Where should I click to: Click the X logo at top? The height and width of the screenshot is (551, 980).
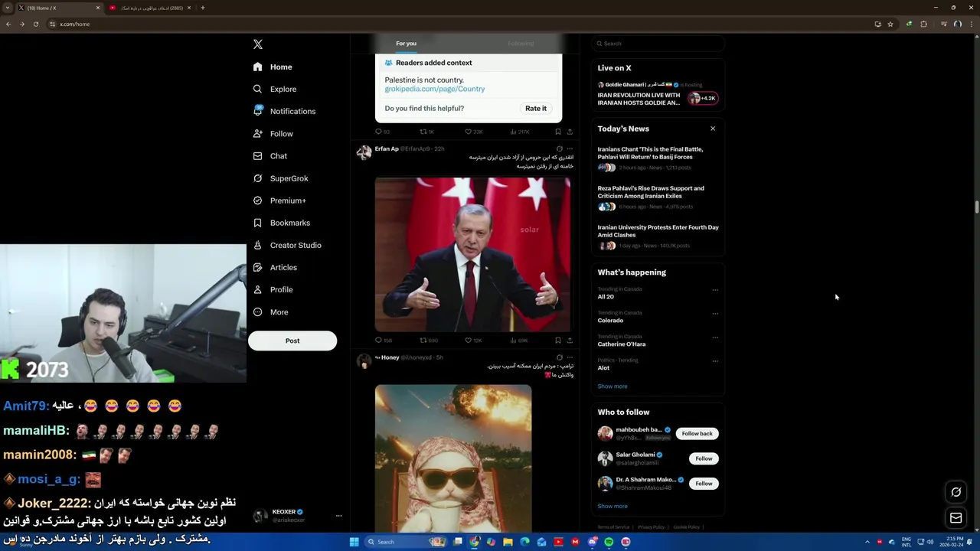pos(258,44)
